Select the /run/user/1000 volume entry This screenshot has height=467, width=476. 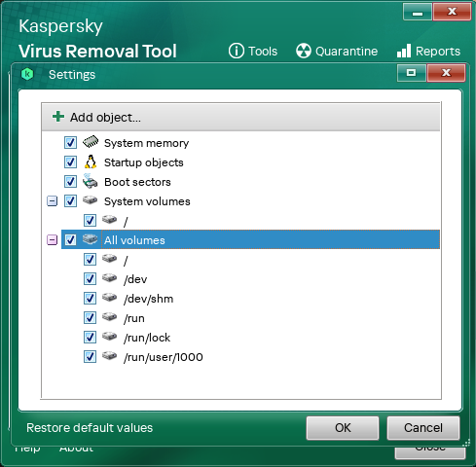(164, 357)
